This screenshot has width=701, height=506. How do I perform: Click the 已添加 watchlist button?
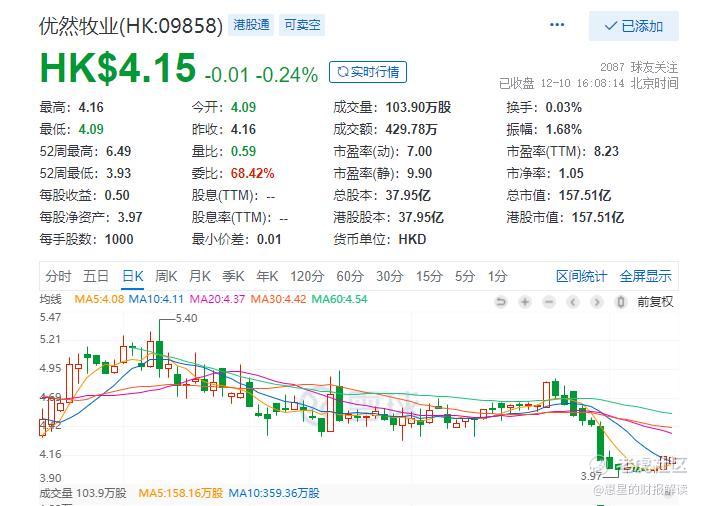633,26
